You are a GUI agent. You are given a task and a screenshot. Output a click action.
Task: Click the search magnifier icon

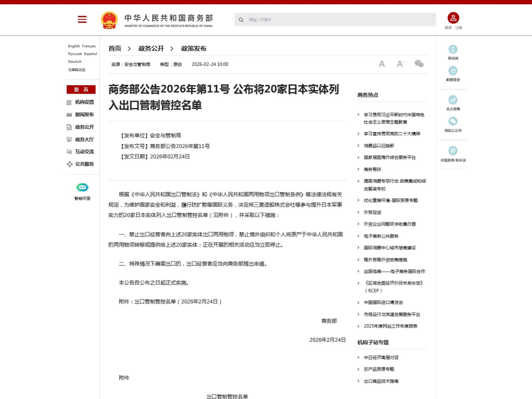point(241,20)
